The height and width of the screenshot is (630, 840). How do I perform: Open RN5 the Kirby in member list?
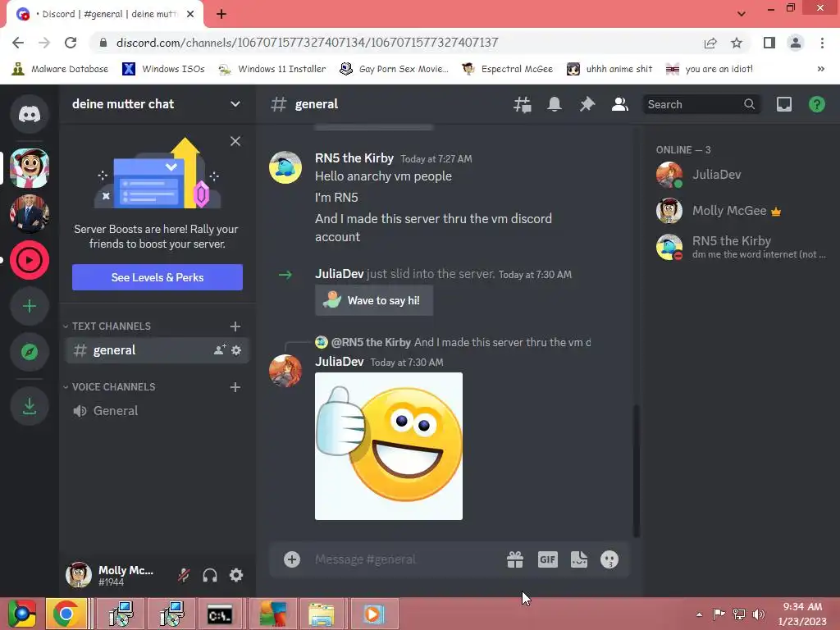click(x=739, y=247)
